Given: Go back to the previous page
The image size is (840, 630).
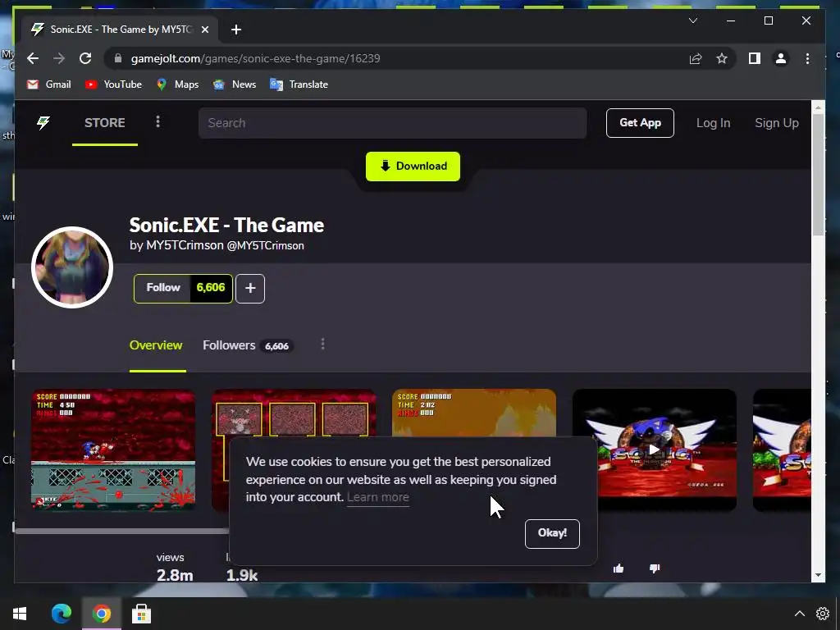Looking at the screenshot, I should pos(33,58).
